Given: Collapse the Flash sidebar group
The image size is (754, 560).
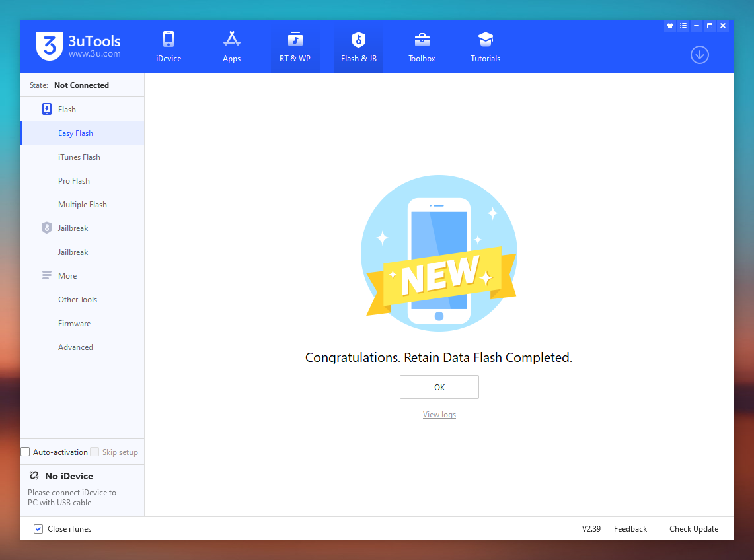Looking at the screenshot, I should pyautogui.click(x=67, y=110).
